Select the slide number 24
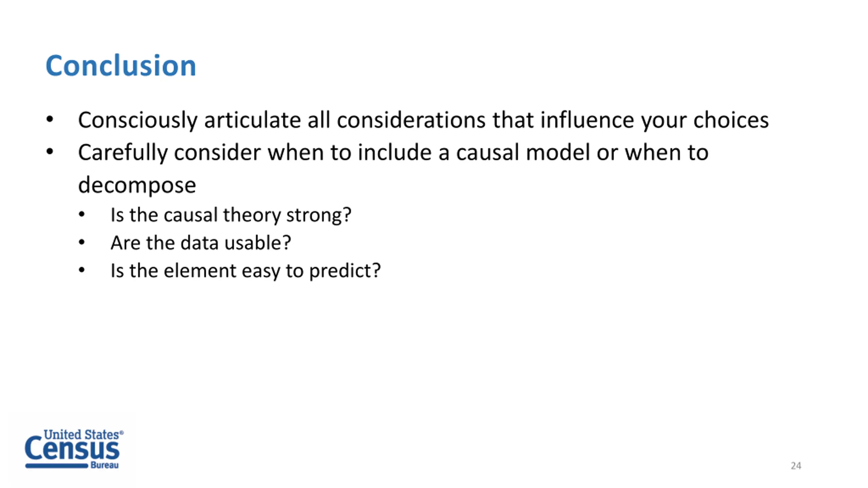Screen dimensions: 868x488 coord(796,466)
